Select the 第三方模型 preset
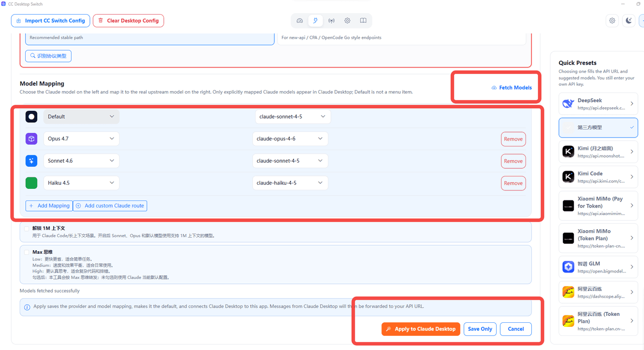Screen dimensions: 644x350 point(598,127)
